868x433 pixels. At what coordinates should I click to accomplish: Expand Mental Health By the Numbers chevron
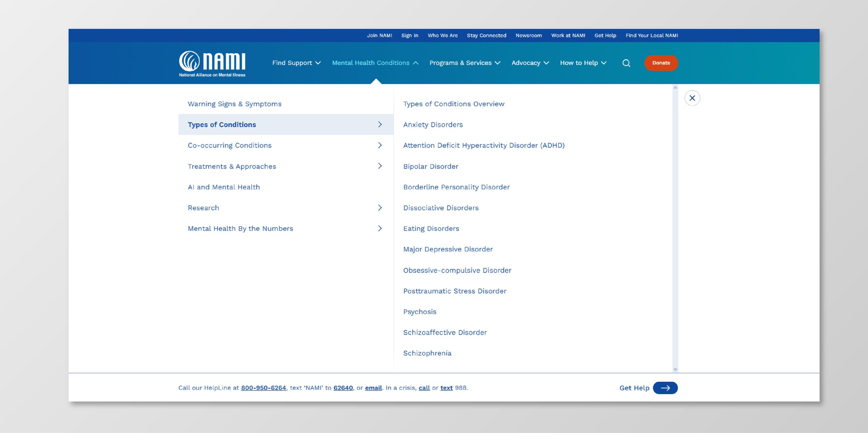(380, 229)
